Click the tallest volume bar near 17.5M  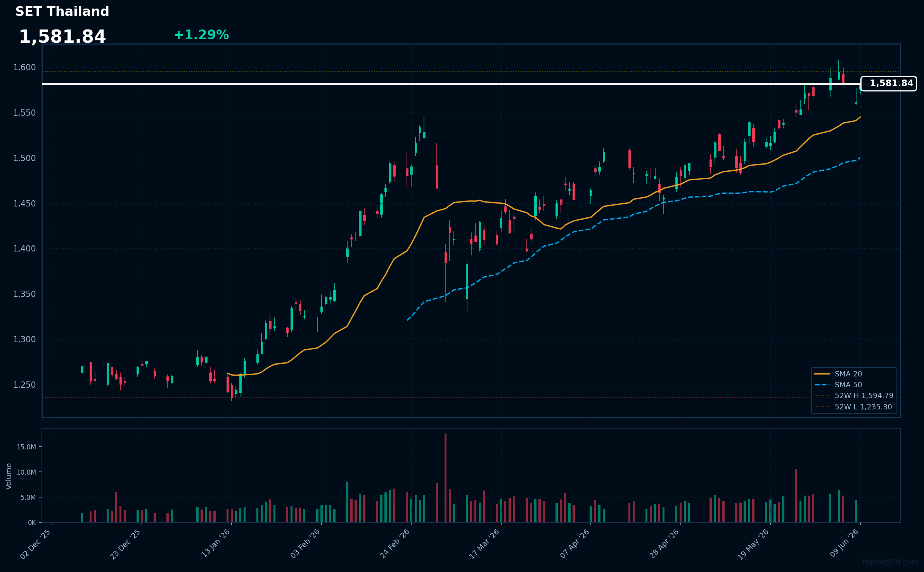click(445, 478)
